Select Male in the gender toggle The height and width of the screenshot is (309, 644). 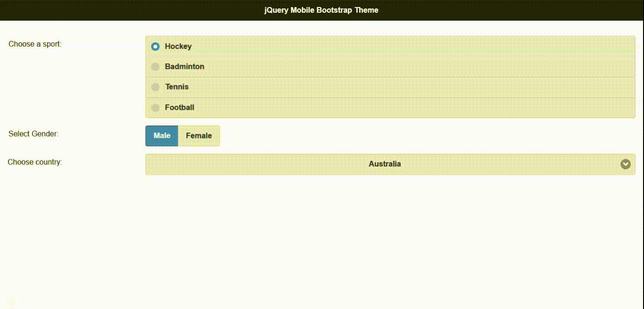click(x=162, y=136)
